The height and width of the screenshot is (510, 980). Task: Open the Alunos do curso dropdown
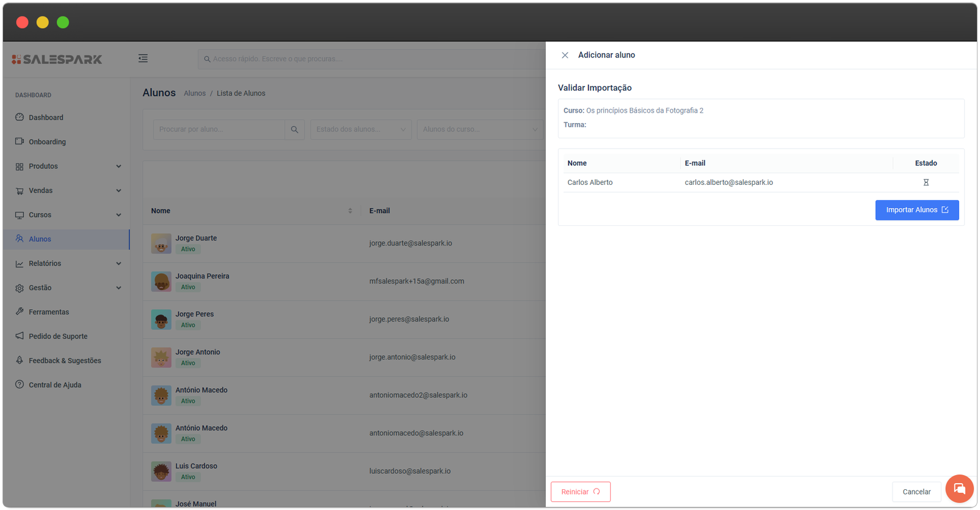(x=480, y=130)
